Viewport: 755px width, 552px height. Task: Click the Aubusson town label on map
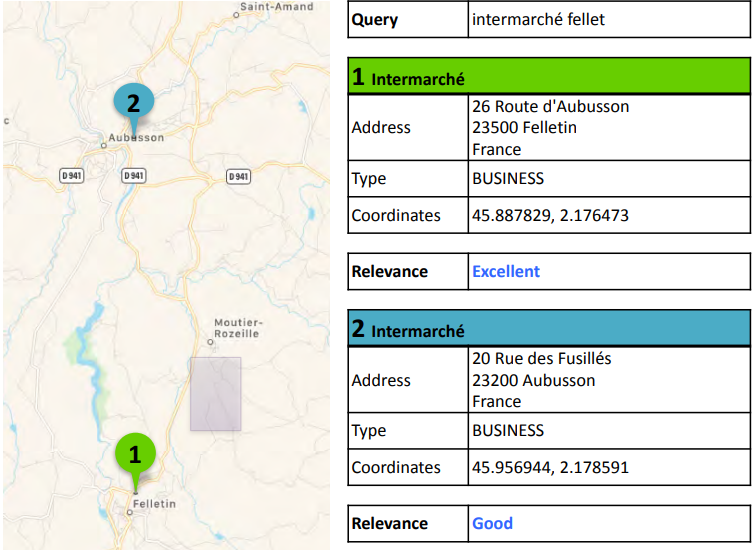(x=136, y=138)
